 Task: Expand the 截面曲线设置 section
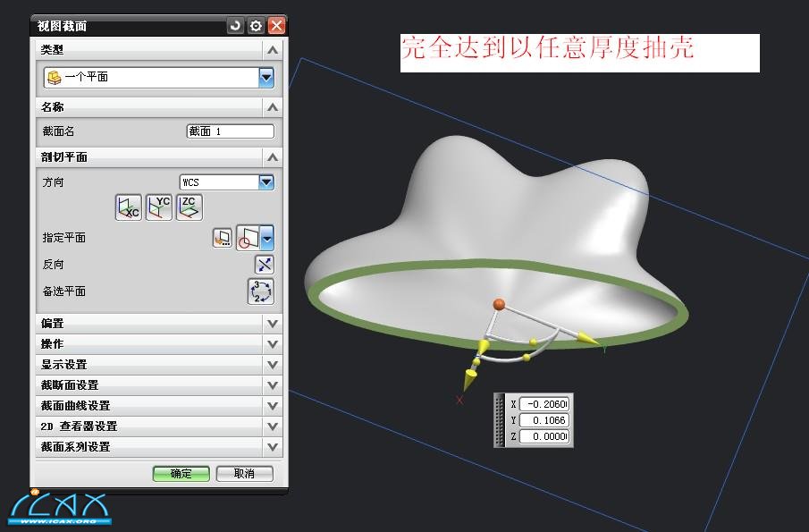click(x=273, y=406)
